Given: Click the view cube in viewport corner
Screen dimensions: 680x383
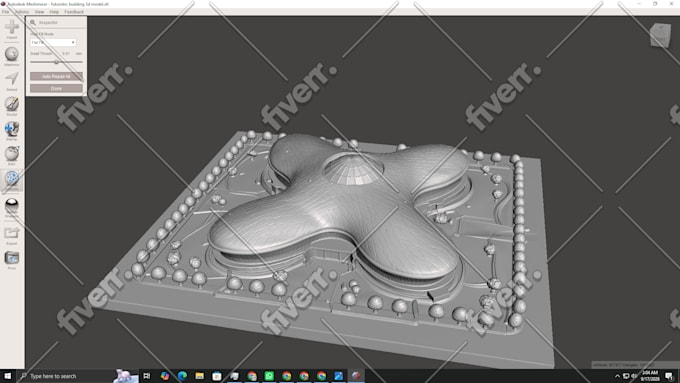Looking at the screenshot, I should coord(660,35).
